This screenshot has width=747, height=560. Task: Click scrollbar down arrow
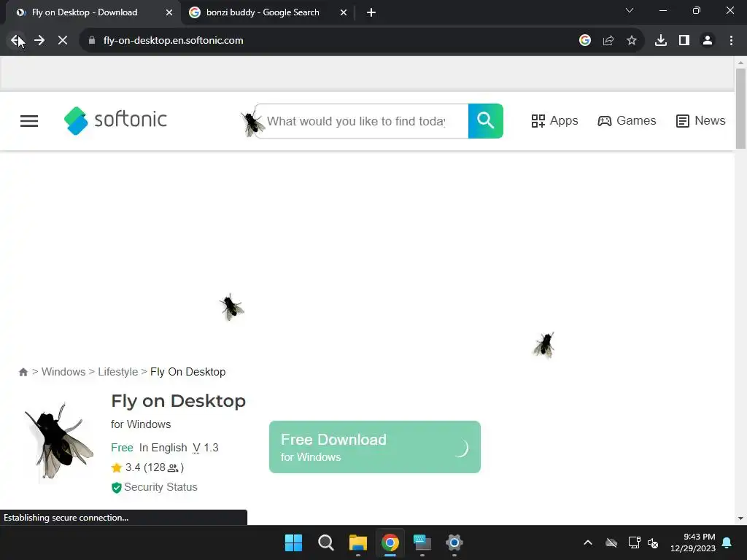point(740,518)
